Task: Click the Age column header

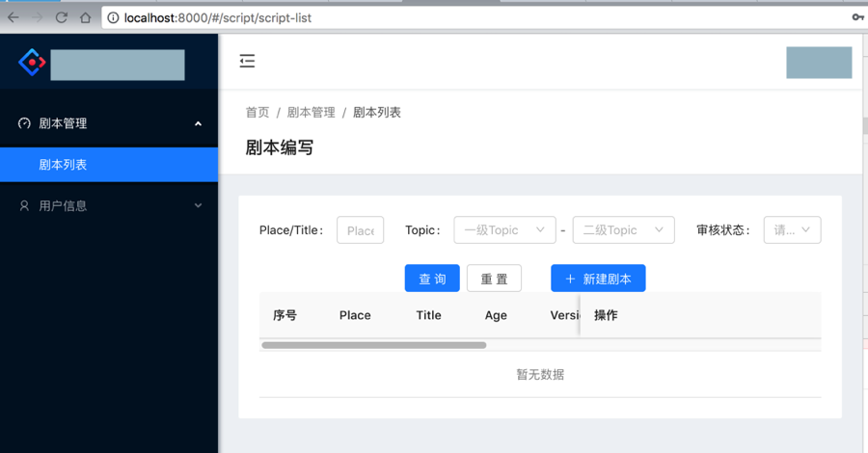Action: [496, 315]
